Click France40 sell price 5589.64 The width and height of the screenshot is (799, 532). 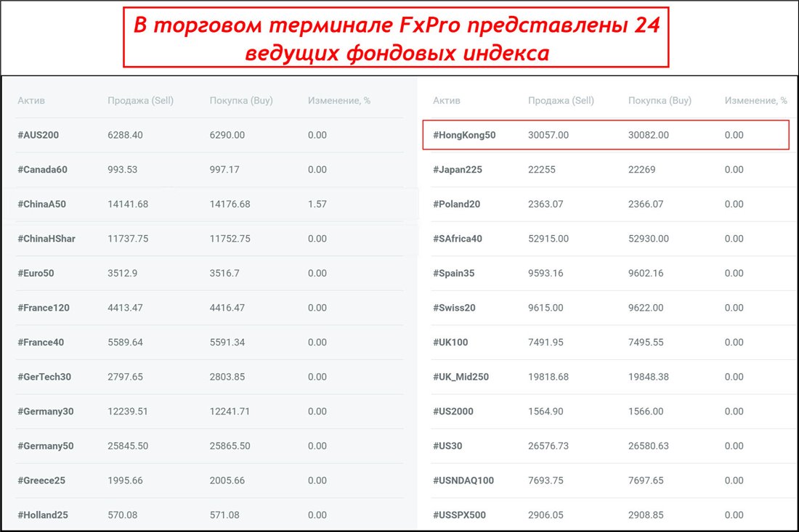[125, 343]
